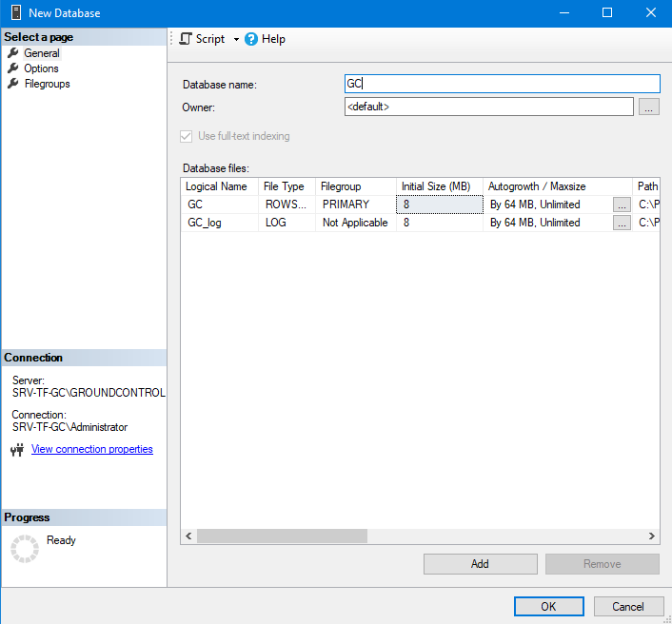Click the Filegroup PRIMARY cell
The image size is (672, 624).
[x=354, y=205]
